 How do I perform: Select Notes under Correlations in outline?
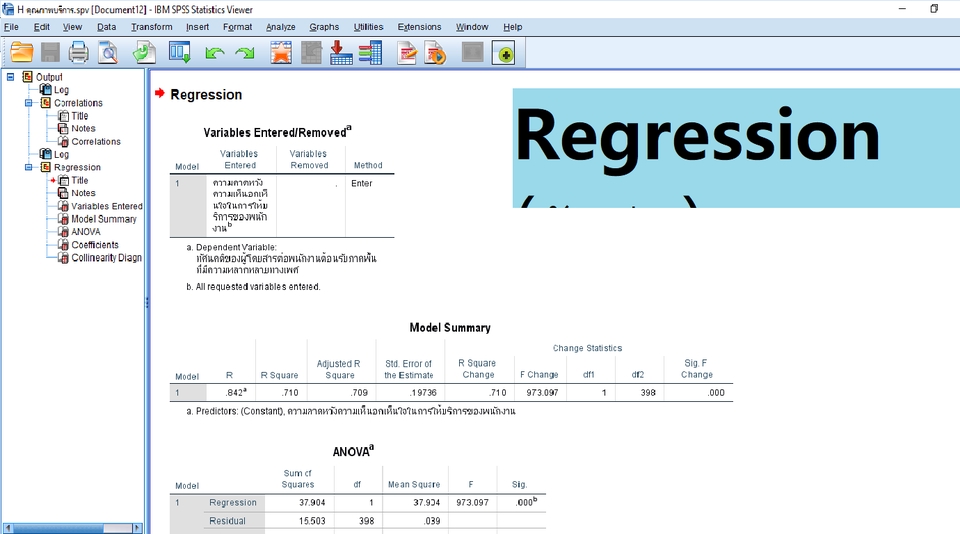[x=83, y=129]
